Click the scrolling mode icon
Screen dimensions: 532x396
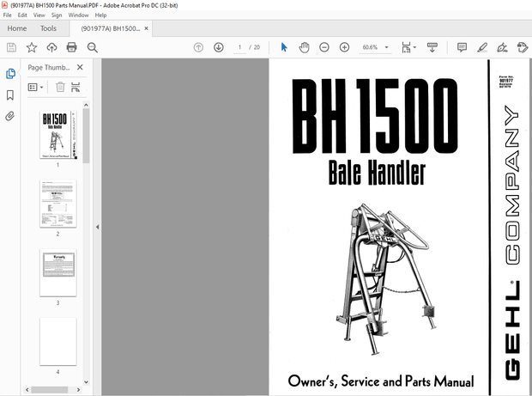(x=432, y=47)
